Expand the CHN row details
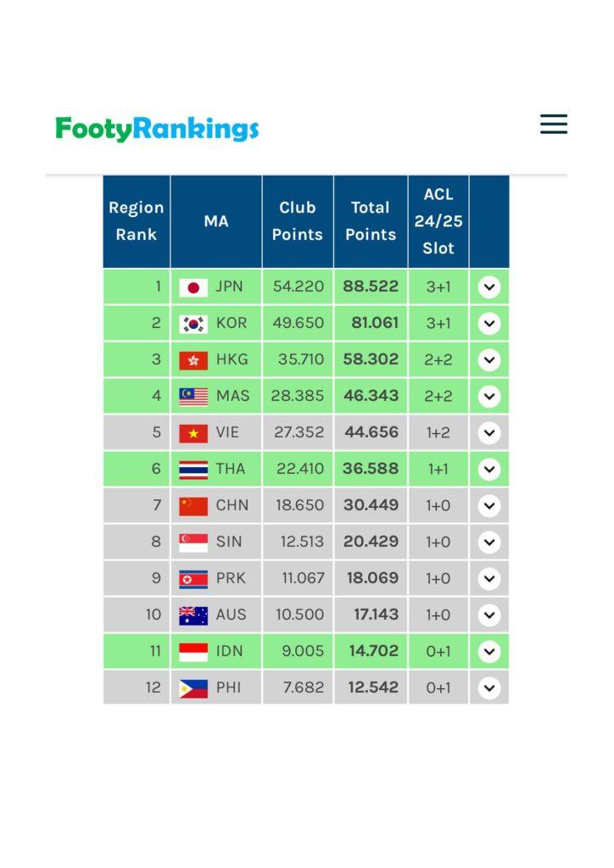The image size is (614, 868). (489, 505)
